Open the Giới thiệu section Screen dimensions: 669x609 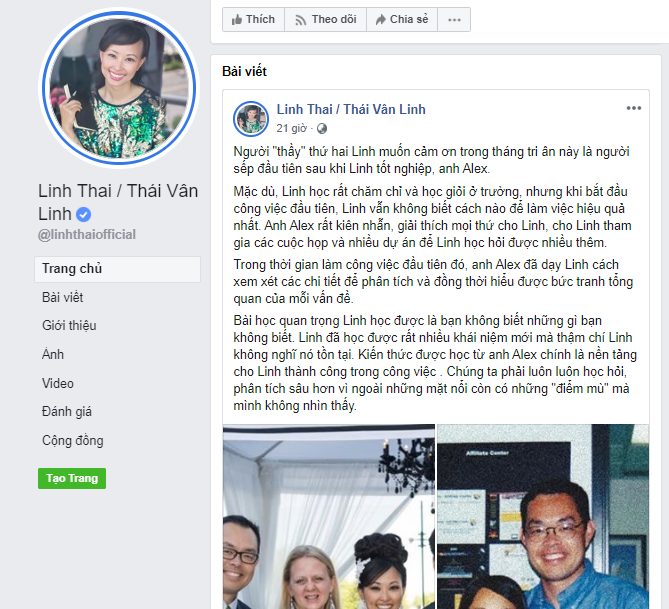click(69, 326)
